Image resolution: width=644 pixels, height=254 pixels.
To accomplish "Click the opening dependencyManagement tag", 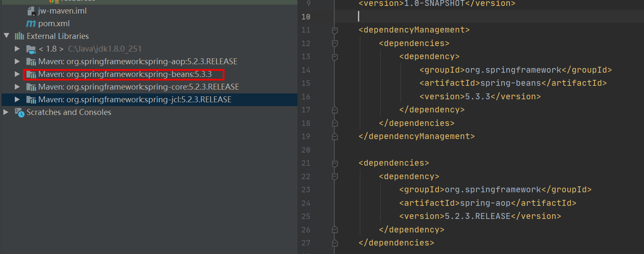I will point(414,30).
